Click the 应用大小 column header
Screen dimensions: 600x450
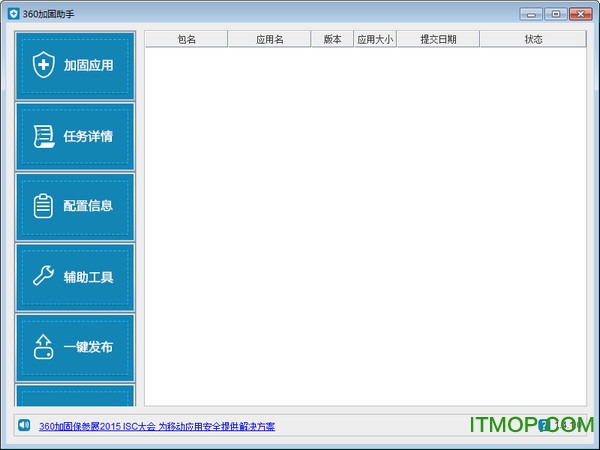pyautogui.click(x=375, y=39)
